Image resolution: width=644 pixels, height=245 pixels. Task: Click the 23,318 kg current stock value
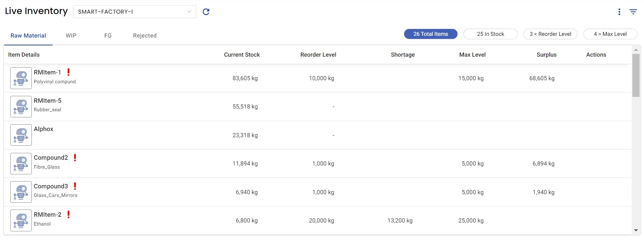click(245, 135)
